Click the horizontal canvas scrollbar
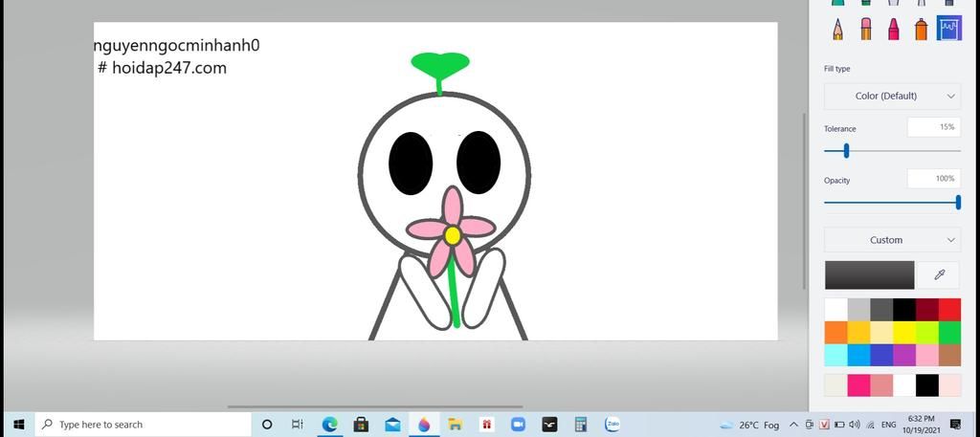 [x=375, y=407]
